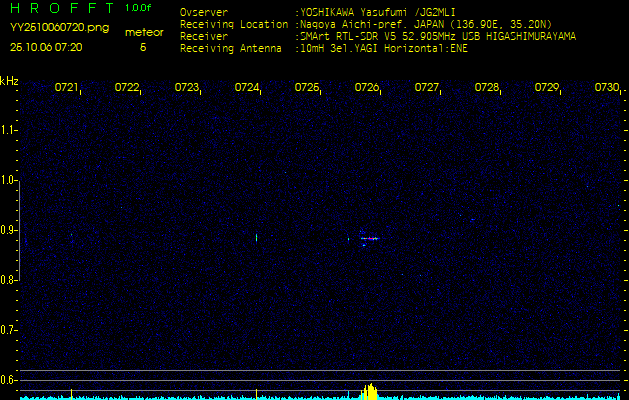
Task: Click the observer name YOSHIKAWA Yasufumi /JG2MLI
Action: (x=378, y=12)
